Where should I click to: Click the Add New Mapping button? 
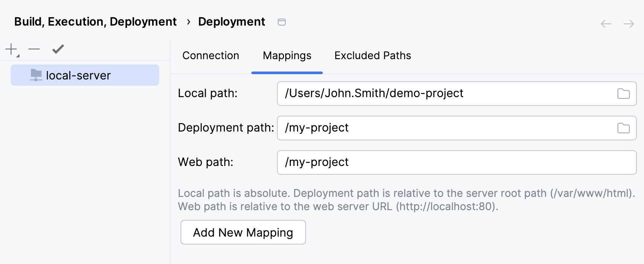(243, 232)
